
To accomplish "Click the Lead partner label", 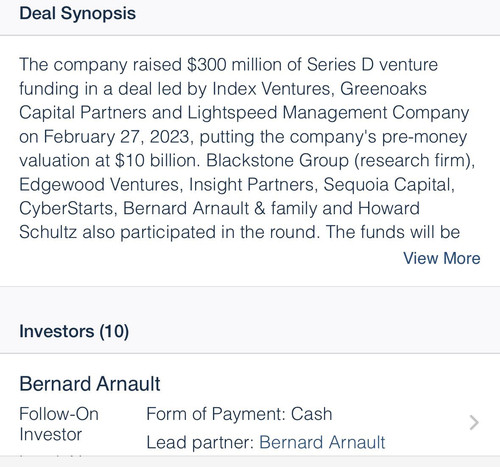I will (x=200, y=443).
